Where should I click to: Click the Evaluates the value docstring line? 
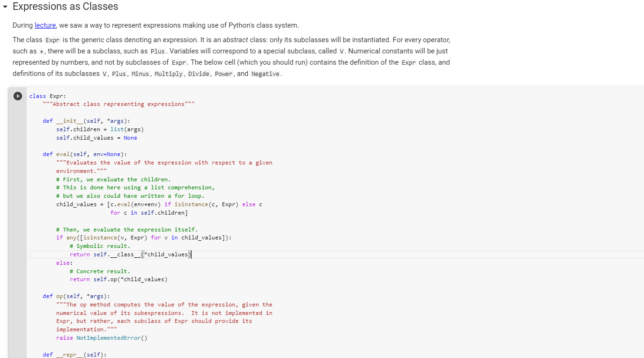tap(164, 162)
